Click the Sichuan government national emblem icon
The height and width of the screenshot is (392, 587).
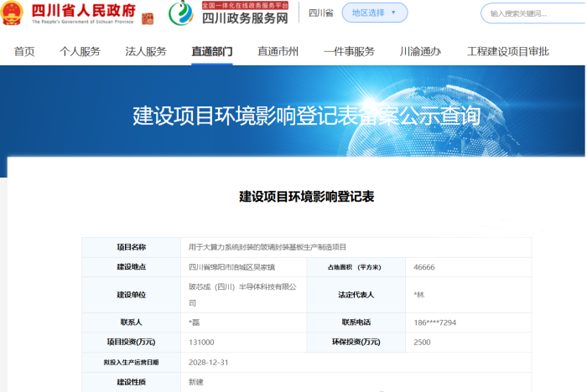coord(13,14)
